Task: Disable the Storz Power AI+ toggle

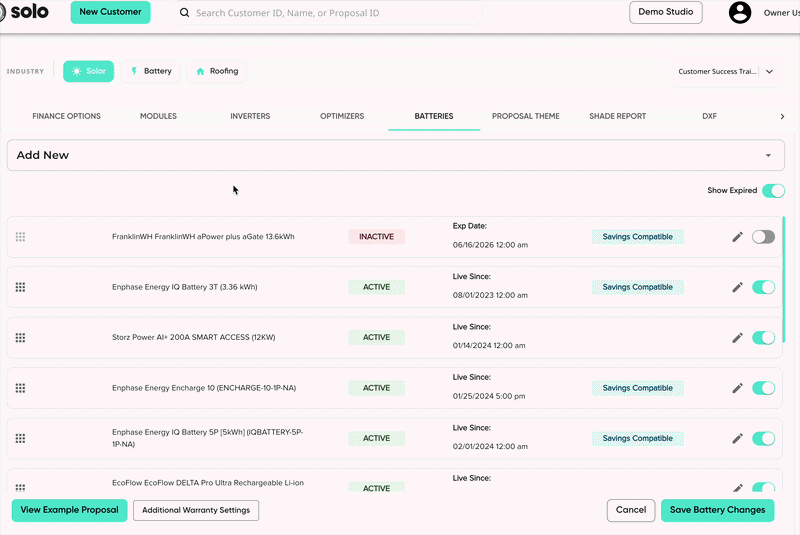Action: click(763, 338)
